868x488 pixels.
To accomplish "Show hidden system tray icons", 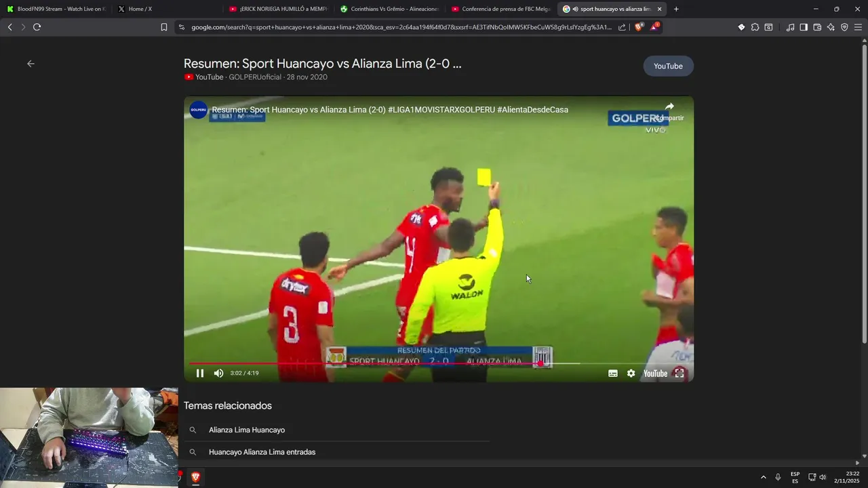I will 763,477.
